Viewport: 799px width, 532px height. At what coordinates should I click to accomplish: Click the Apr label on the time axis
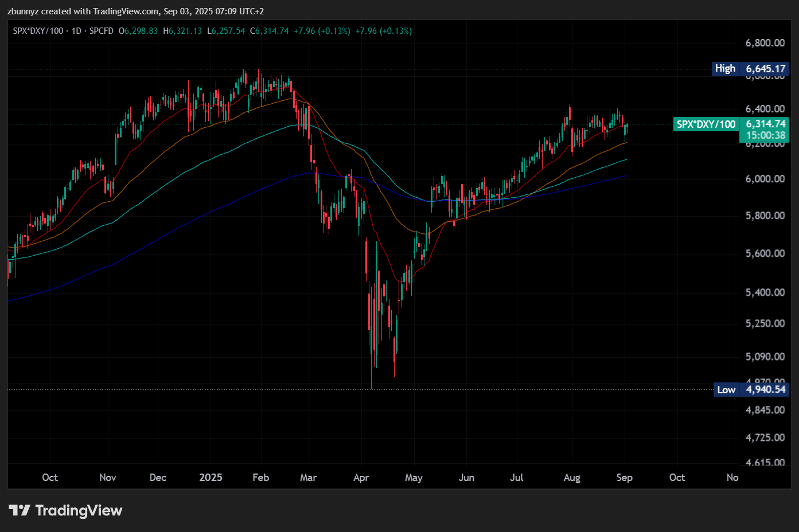coord(361,478)
